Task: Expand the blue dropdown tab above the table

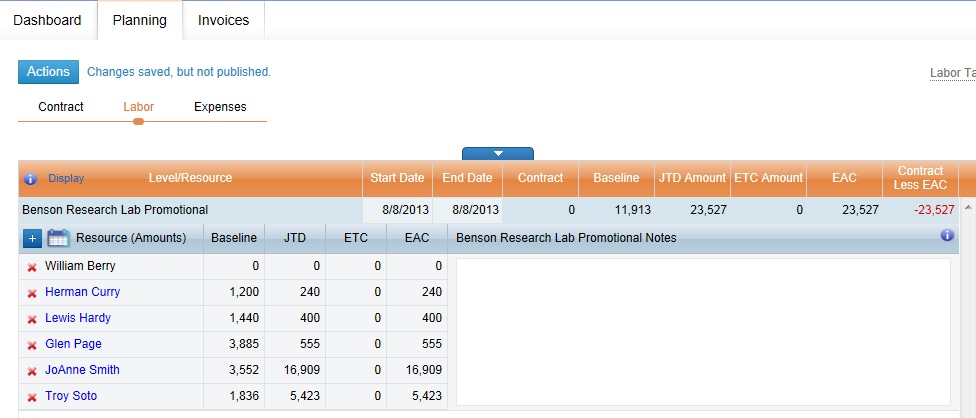Action: pyautogui.click(x=497, y=154)
